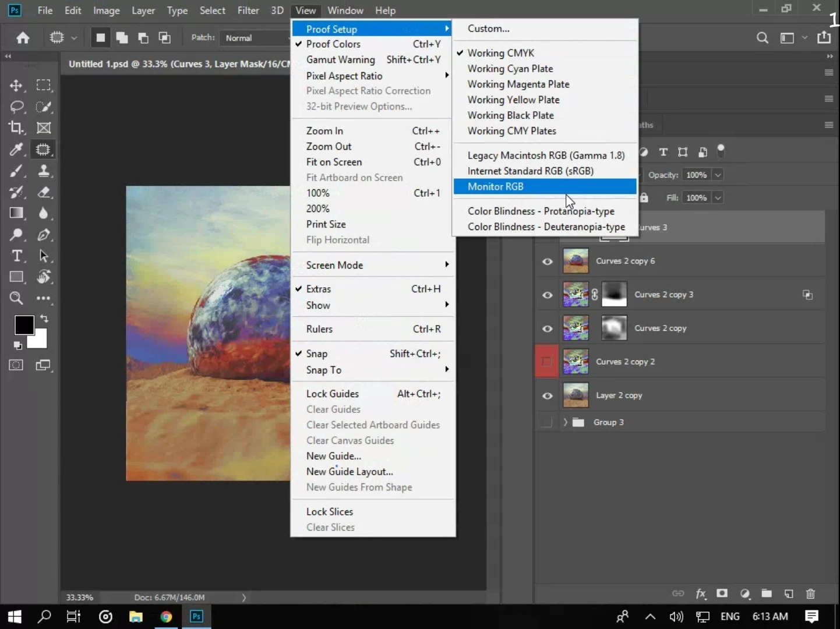This screenshot has width=840, height=629.
Task: Select the Blur tool
Action: [43, 213]
